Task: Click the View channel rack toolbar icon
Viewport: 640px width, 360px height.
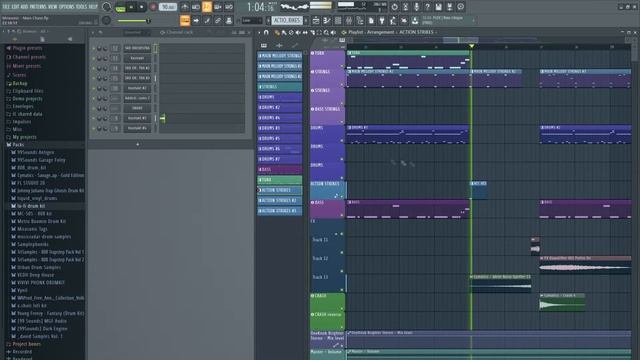Action: click(x=338, y=20)
